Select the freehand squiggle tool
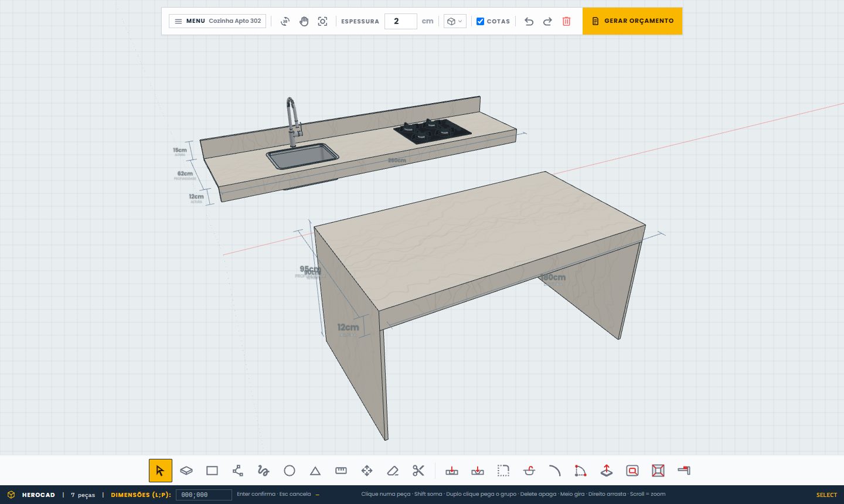Screen dimensions: 844x504 click(264, 471)
